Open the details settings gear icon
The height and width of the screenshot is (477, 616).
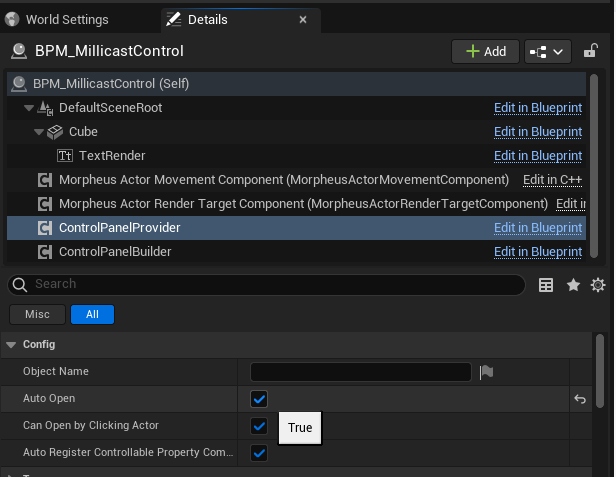pos(598,285)
